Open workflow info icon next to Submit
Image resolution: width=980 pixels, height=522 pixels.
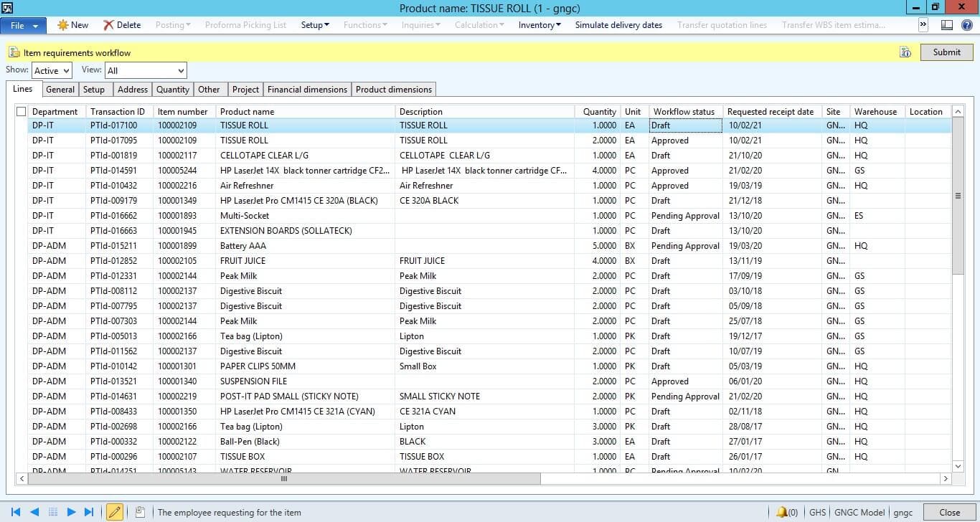(x=905, y=52)
